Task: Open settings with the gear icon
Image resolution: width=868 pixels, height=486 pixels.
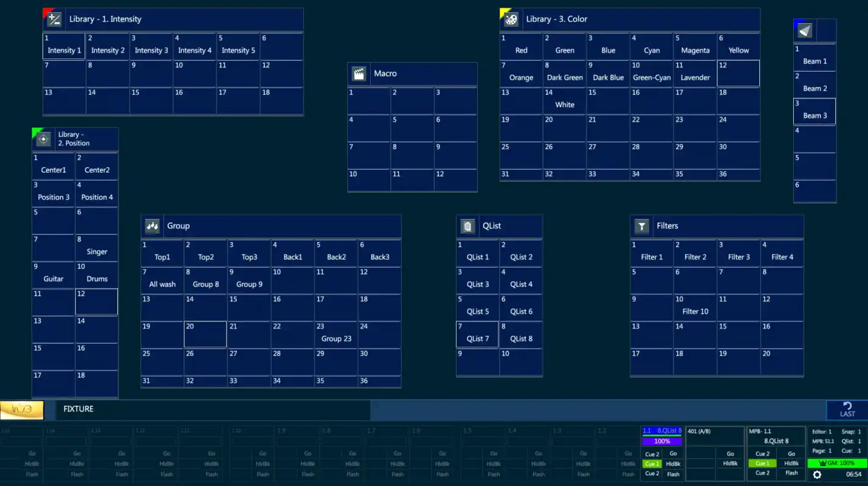Action: (817, 474)
